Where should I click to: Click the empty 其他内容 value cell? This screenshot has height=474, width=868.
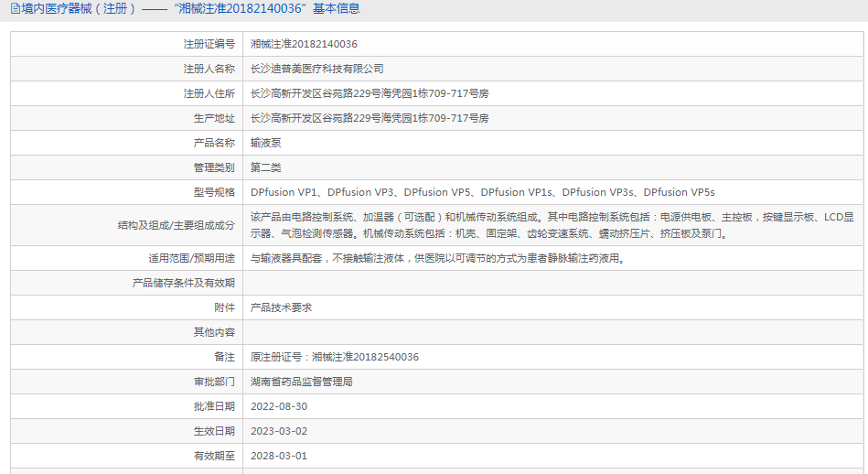point(552,332)
